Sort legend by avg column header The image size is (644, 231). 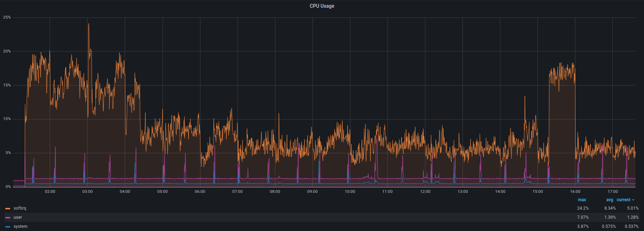[610, 200]
